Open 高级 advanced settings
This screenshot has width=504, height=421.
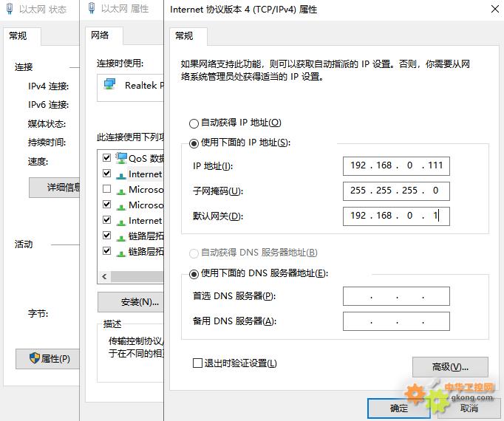coord(450,366)
